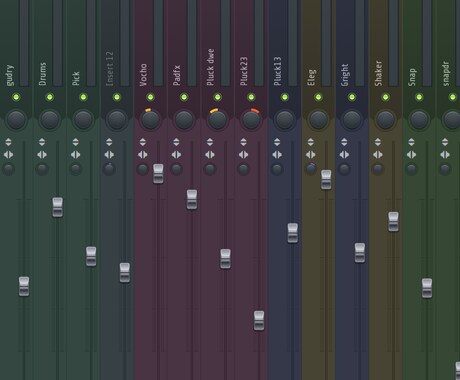Screen dimensions: 460x380
Task: Click the Gright pan knob
Action: tap(352, 120)
